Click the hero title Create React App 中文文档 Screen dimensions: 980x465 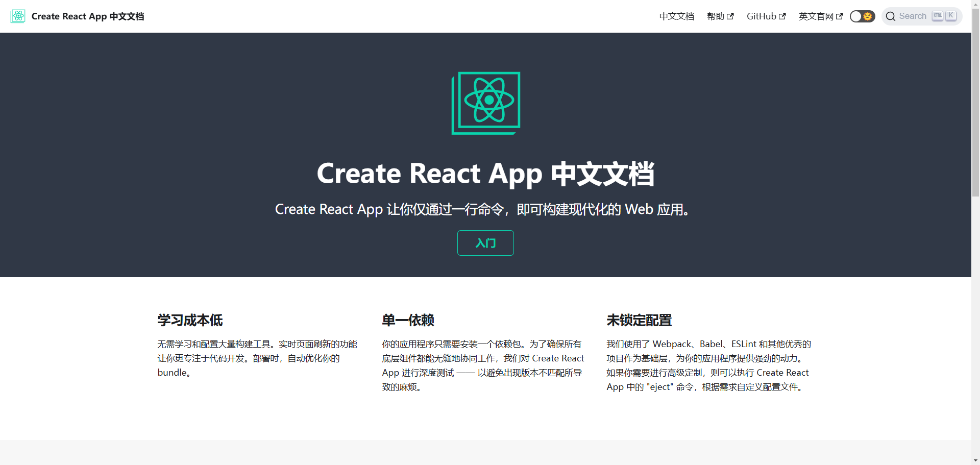(x=485, y=174)
